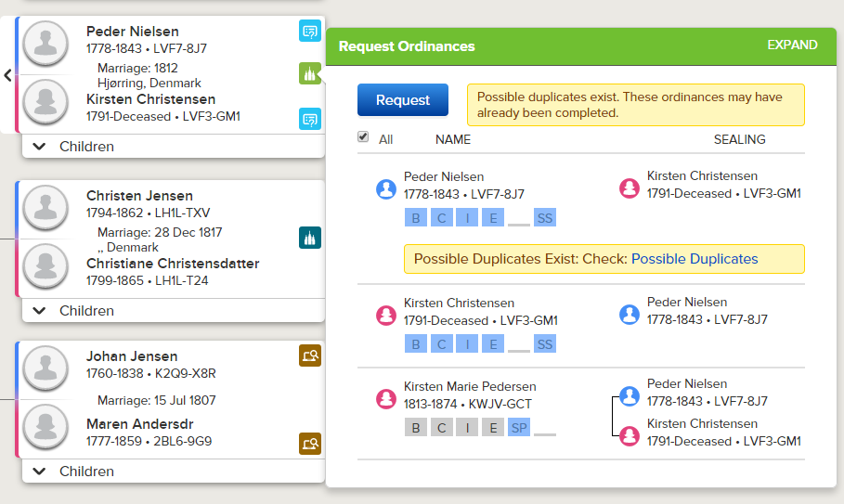Image resolution: width=844 pixels, height=504 pixels.
Task: Toggle the SS ordinance box under Peder Nielsen
Action: (x=545, y=218)
